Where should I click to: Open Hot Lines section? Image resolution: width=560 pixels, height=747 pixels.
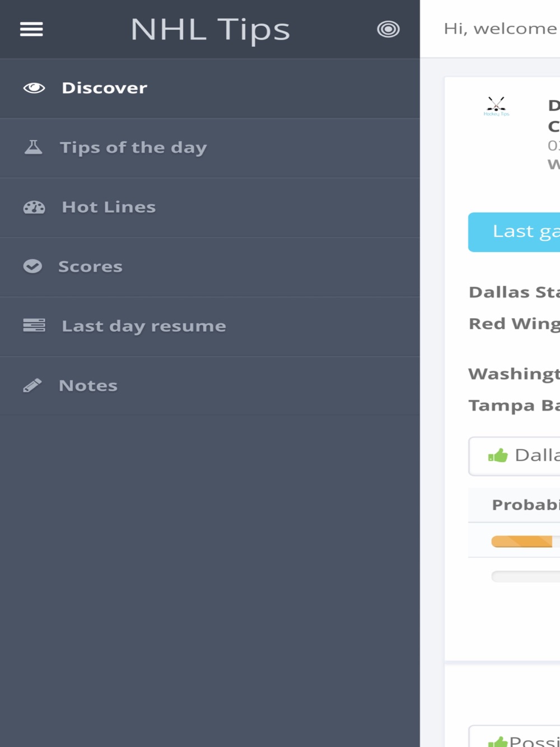click(210, 208)
